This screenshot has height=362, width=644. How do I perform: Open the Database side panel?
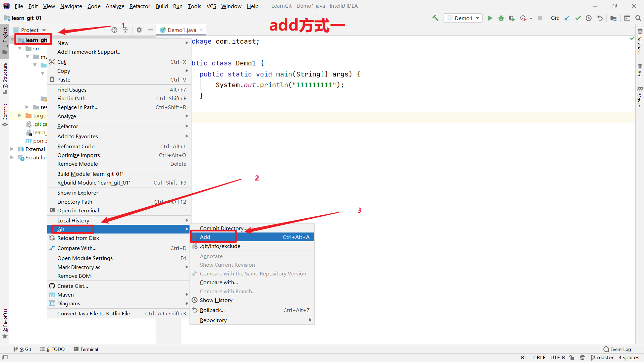tap(639, 42)
